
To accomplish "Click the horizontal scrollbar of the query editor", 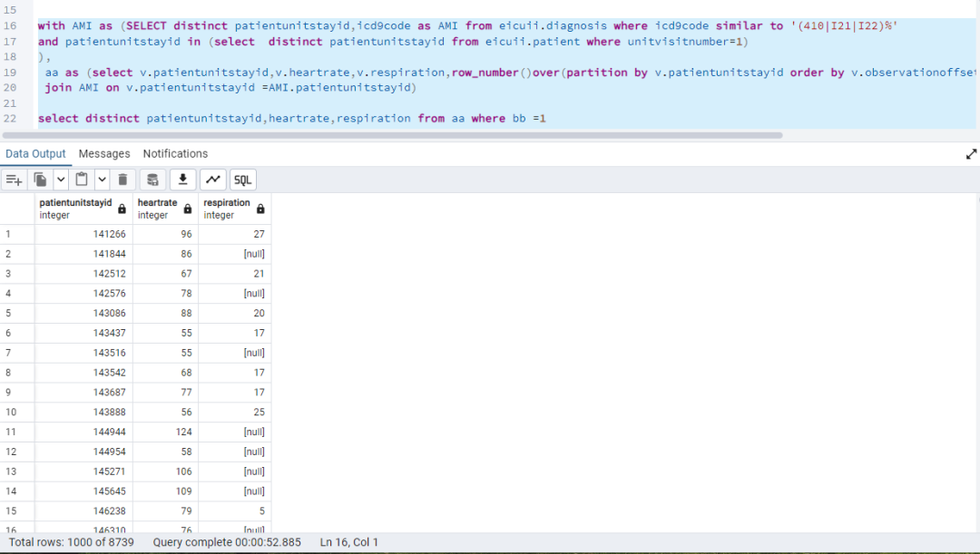I will tap(393, 135).
